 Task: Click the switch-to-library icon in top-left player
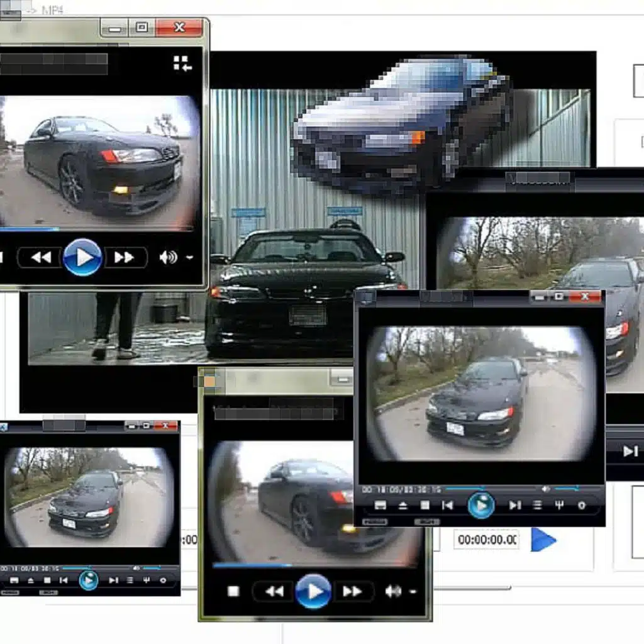(182, 64)
